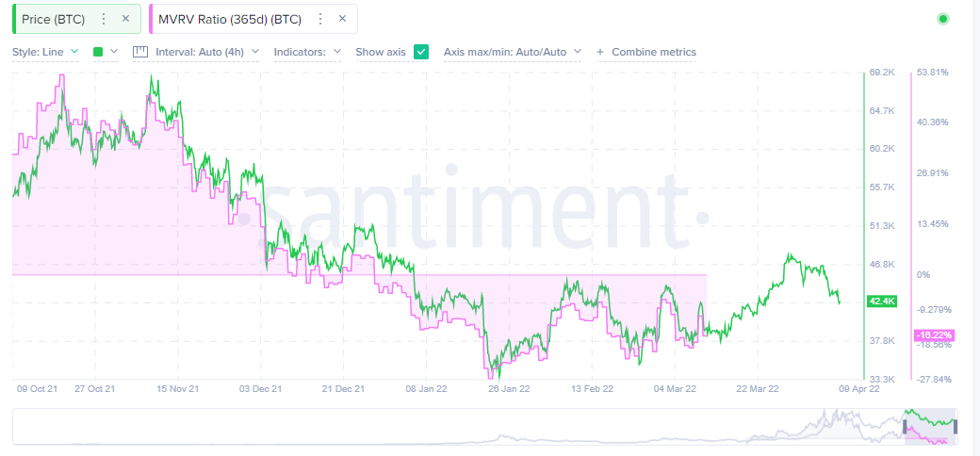Image resolution: width=980 pixels, height=456 pixels.
Task: Click the 33.3K price axis label
Action: [883, 379]
